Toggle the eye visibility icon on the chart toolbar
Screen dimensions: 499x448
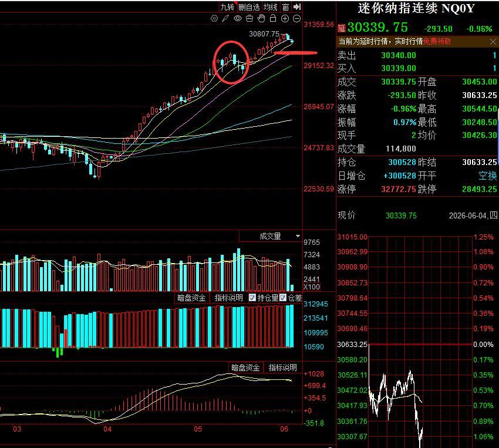[237, 18]
